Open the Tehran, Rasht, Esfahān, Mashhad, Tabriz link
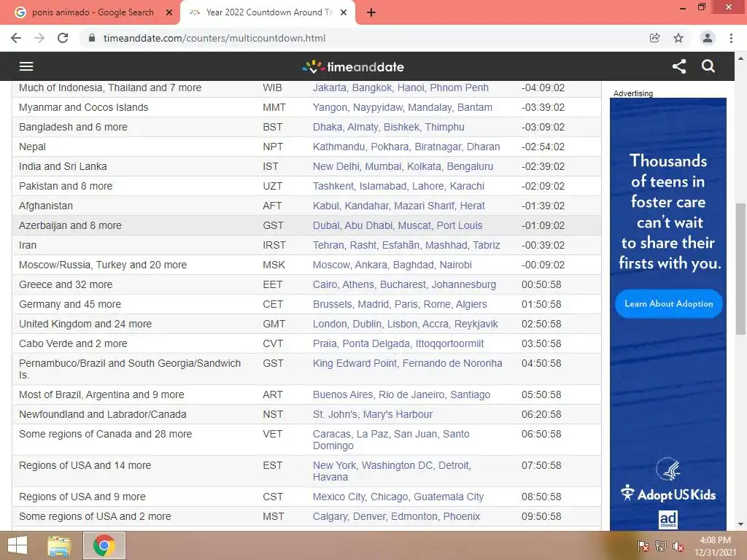This screenshot has height=560, width=747. [406, 245]
